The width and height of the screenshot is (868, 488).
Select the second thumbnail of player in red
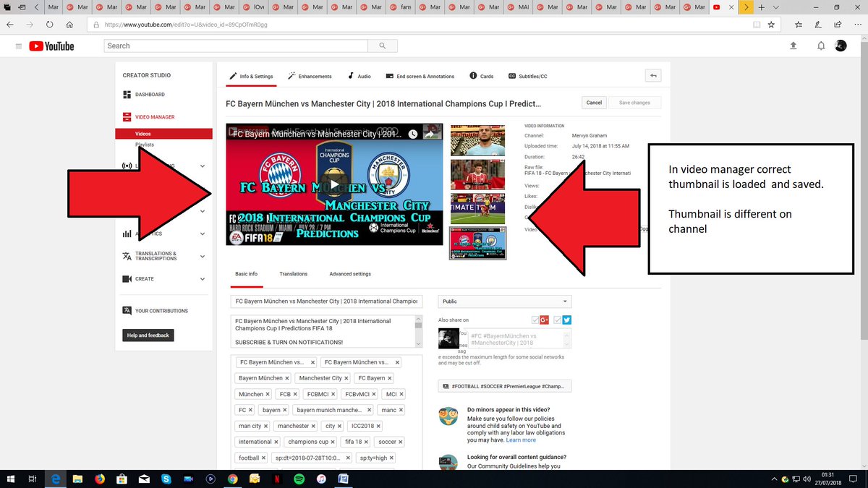point(478,174)
